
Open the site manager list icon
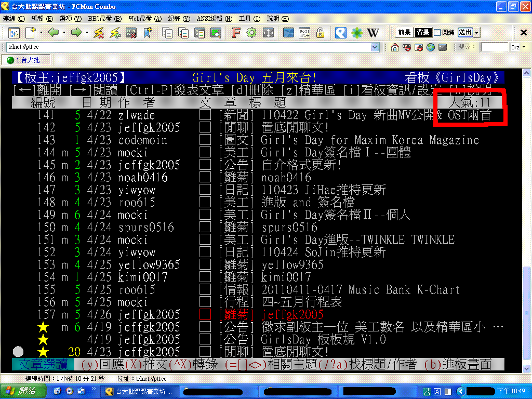(x=14, y=33)
